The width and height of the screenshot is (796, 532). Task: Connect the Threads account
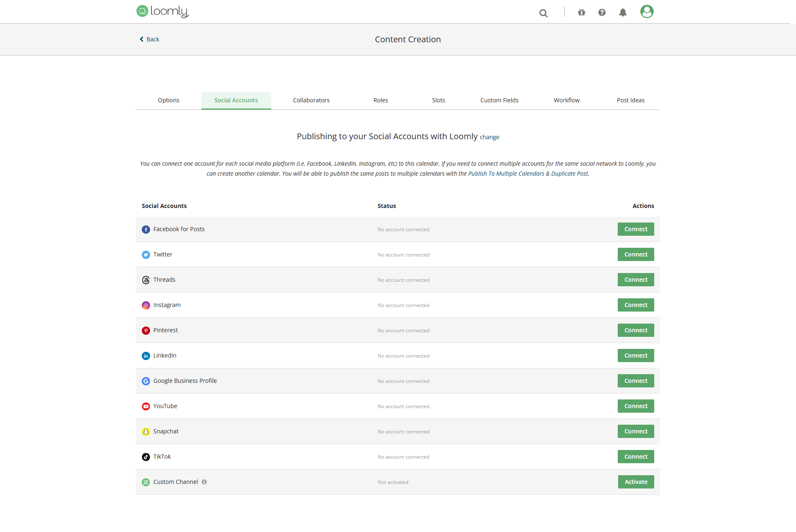click(x=636, y=280)
